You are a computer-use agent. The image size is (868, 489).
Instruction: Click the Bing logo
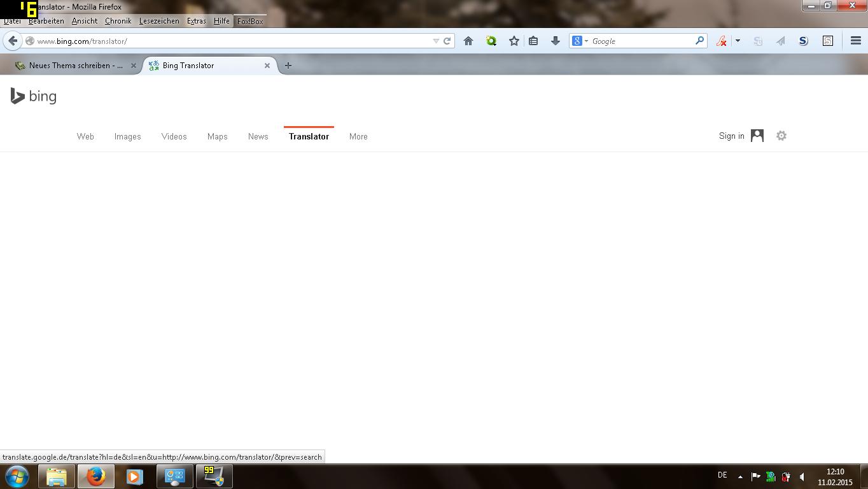pos(34,96)
